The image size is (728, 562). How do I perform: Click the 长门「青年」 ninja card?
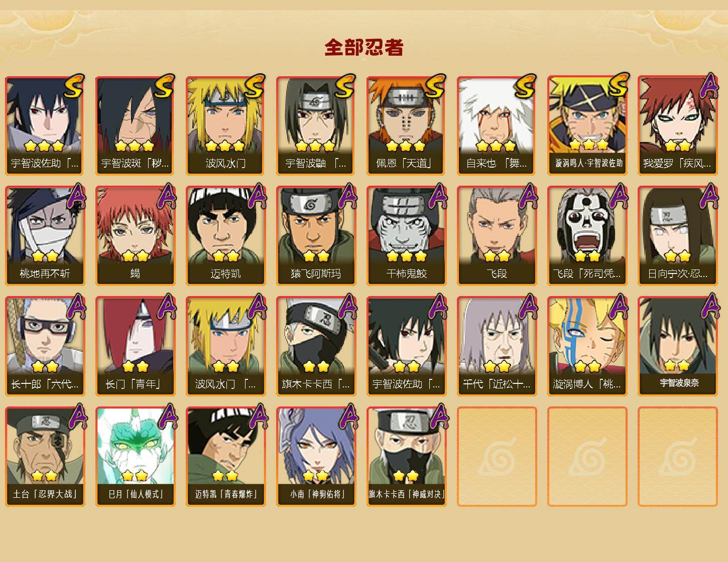[136, 346]
